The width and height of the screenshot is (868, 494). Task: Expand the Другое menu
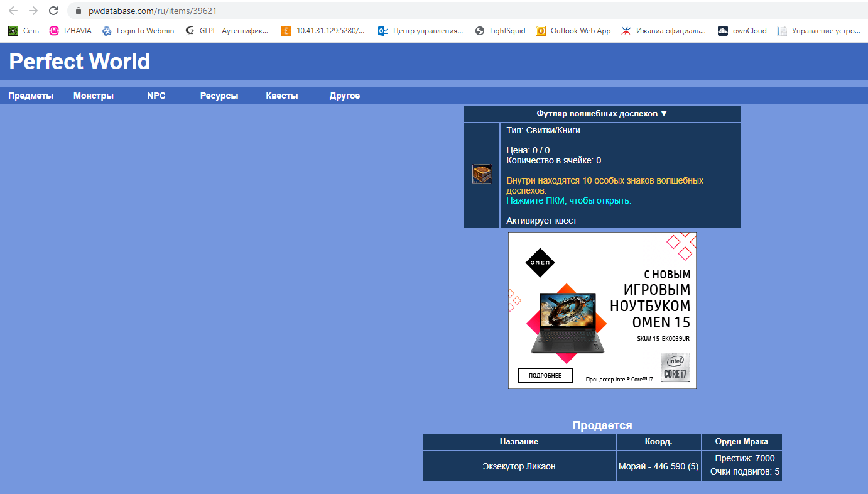(x=344, y=96)
